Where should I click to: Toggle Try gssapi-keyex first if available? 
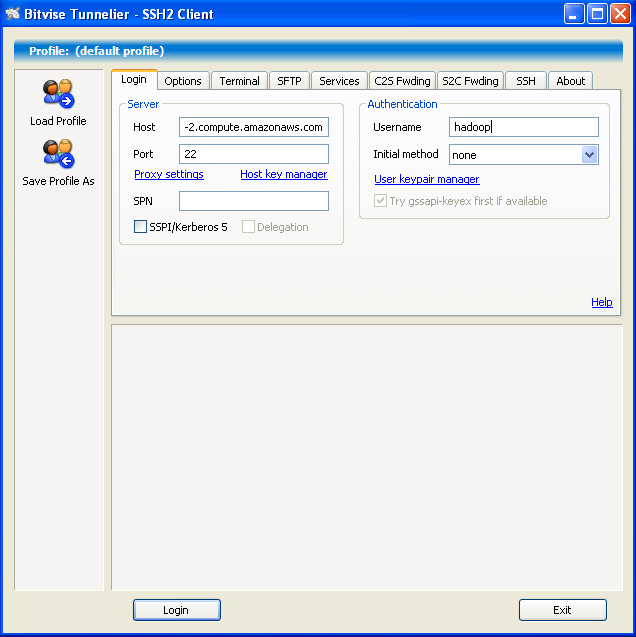380,201
